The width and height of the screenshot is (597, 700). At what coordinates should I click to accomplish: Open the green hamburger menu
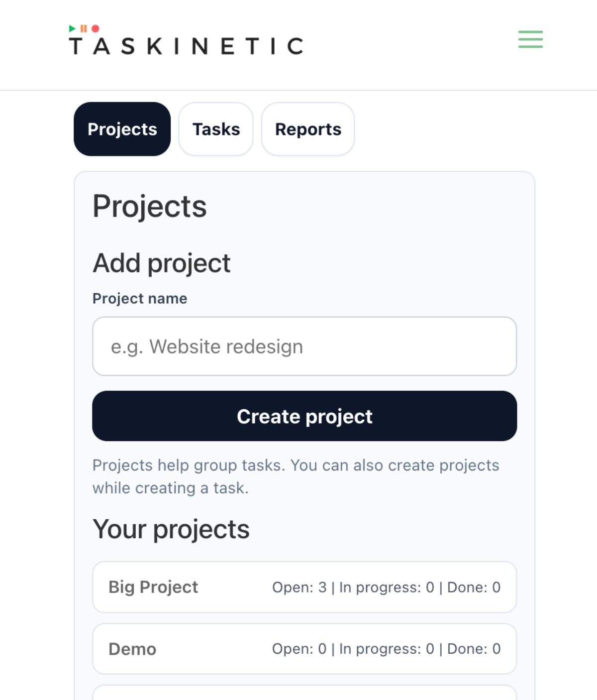click(x=530, y=39)
